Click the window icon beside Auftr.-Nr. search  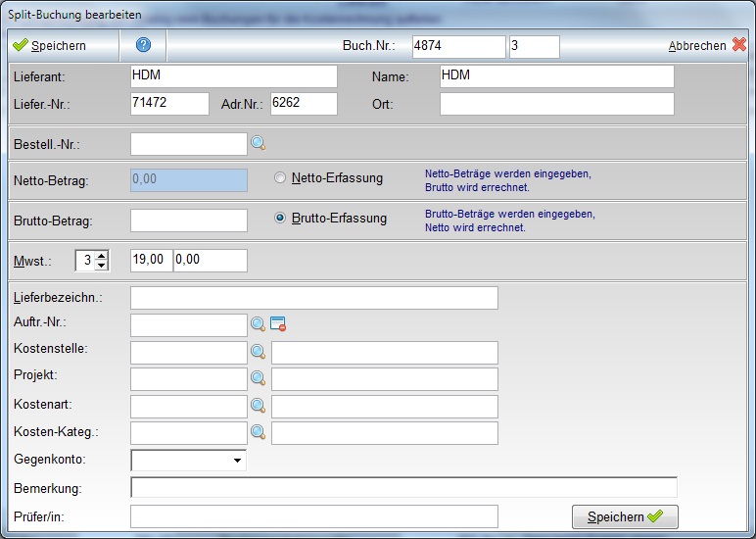coord(278,324)
